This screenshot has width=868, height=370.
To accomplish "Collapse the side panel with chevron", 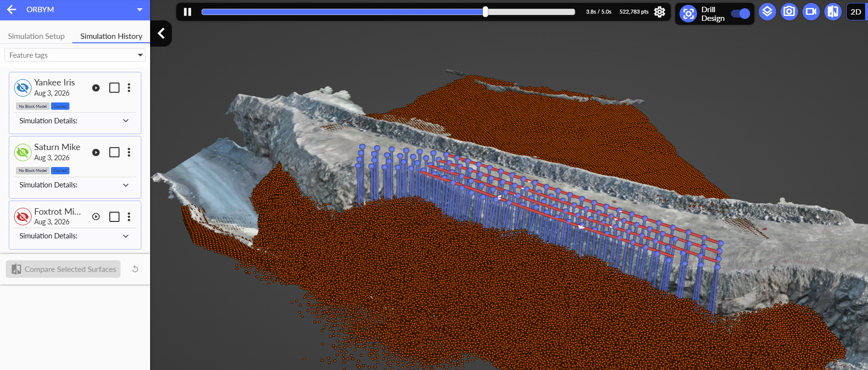I will 161,34.
